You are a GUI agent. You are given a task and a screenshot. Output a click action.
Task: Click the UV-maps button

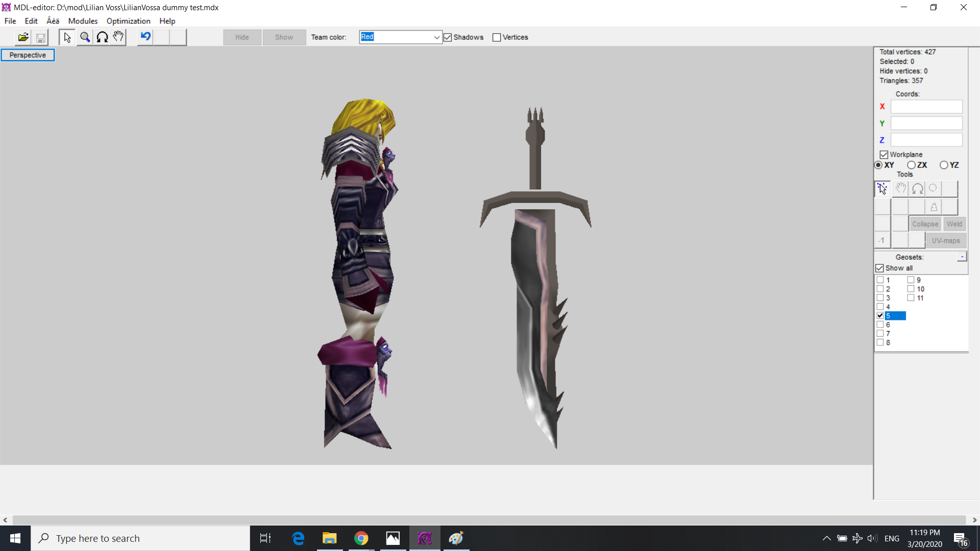pos(946,241)
